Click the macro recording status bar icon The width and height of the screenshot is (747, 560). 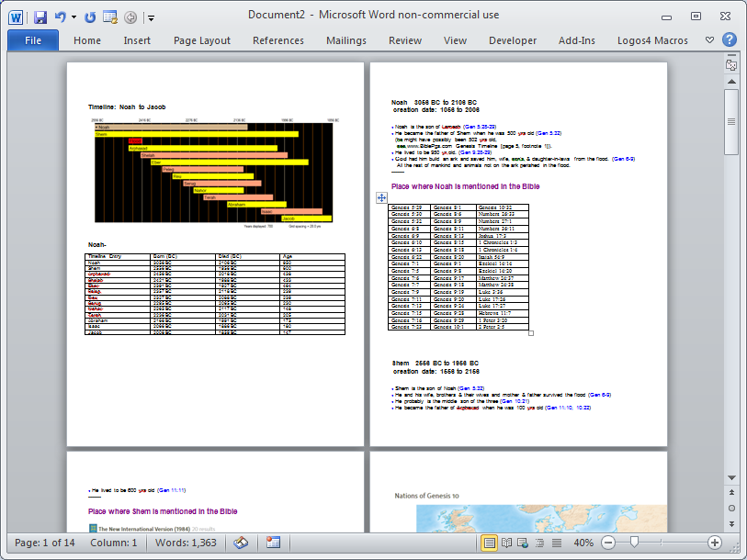click(273, 543)
